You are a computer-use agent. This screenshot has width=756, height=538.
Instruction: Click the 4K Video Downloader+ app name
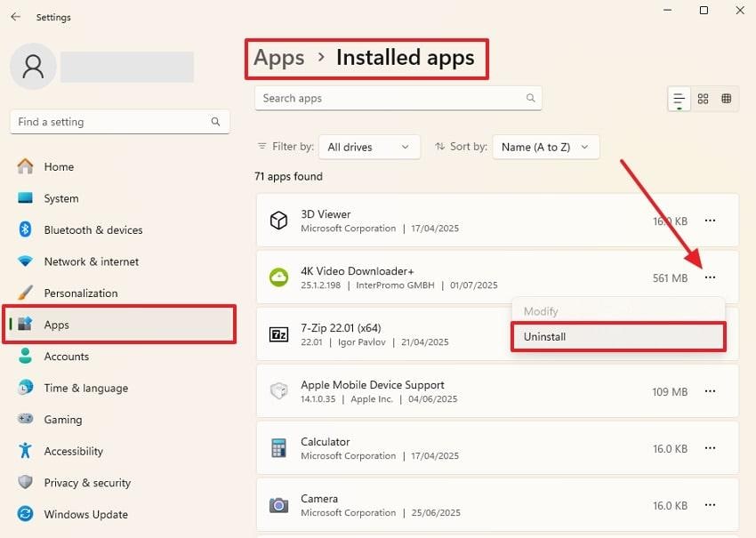click(x=358, y=271)
